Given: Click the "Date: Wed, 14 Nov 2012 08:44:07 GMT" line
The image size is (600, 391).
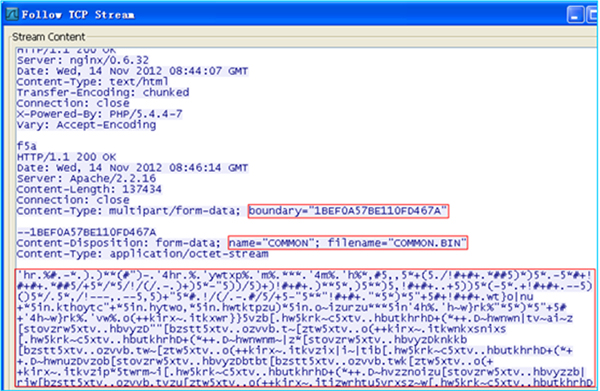Looking at the screenshot, I should (132, 71).
